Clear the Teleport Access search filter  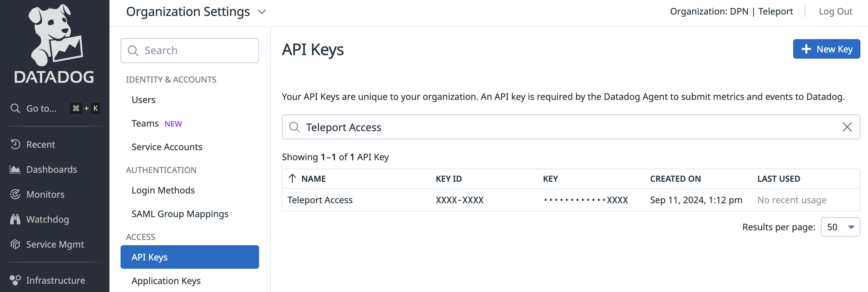tap(847, 127)
